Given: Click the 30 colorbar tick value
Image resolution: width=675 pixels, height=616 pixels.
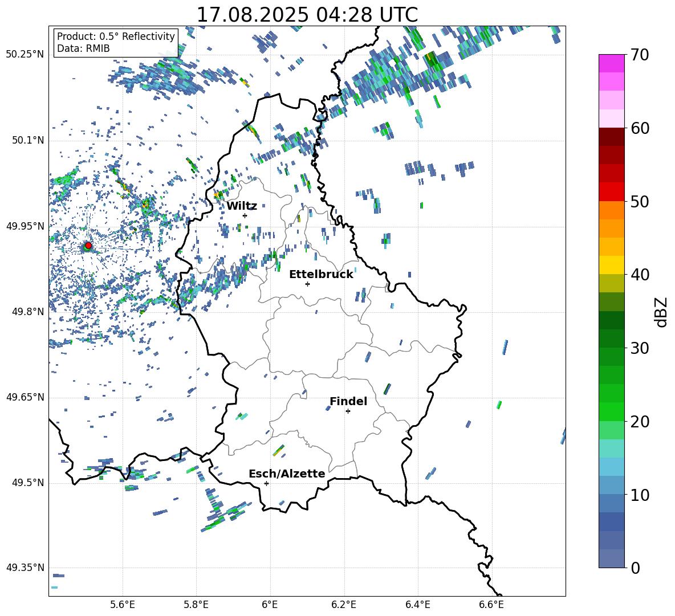Looking at the screenshot, I should click(x=640, y=348).
